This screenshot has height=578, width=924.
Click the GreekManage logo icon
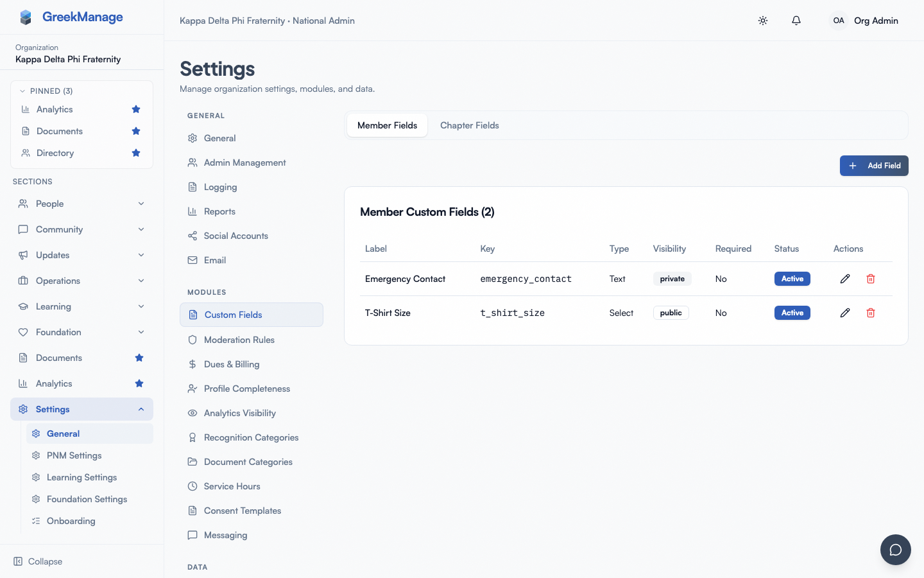coord(26,17)
